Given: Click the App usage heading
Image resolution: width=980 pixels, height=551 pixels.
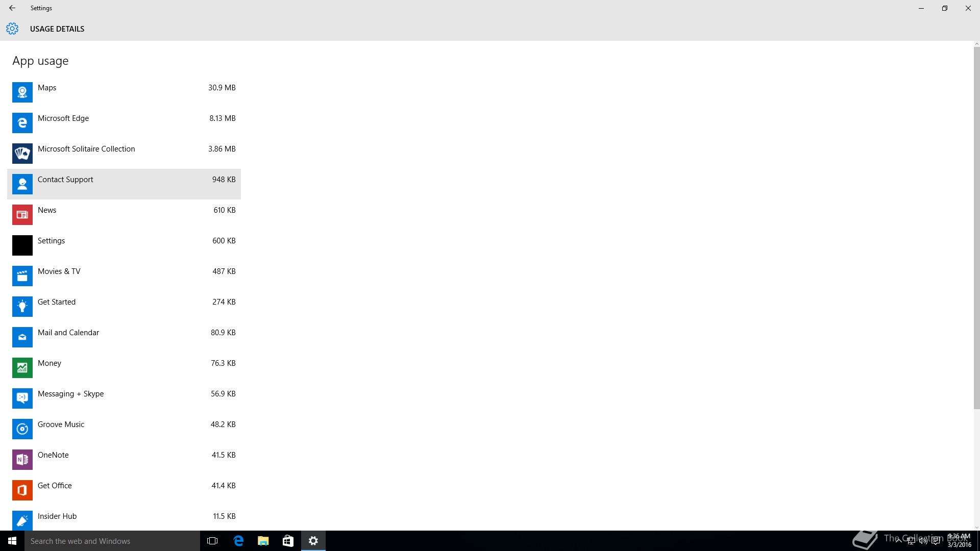Looking at the screenshot, I should point(40,61).
